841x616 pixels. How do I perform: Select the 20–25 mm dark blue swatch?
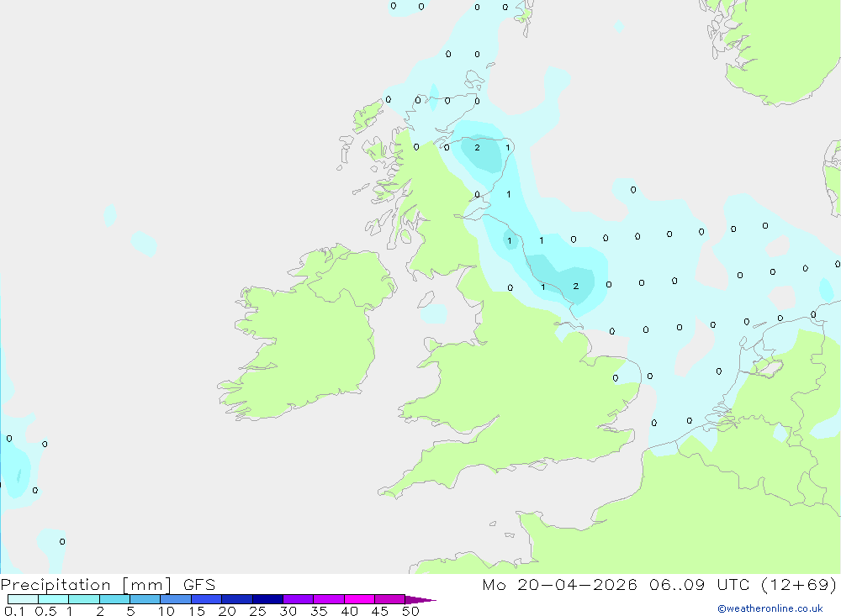tap(237, 599)
